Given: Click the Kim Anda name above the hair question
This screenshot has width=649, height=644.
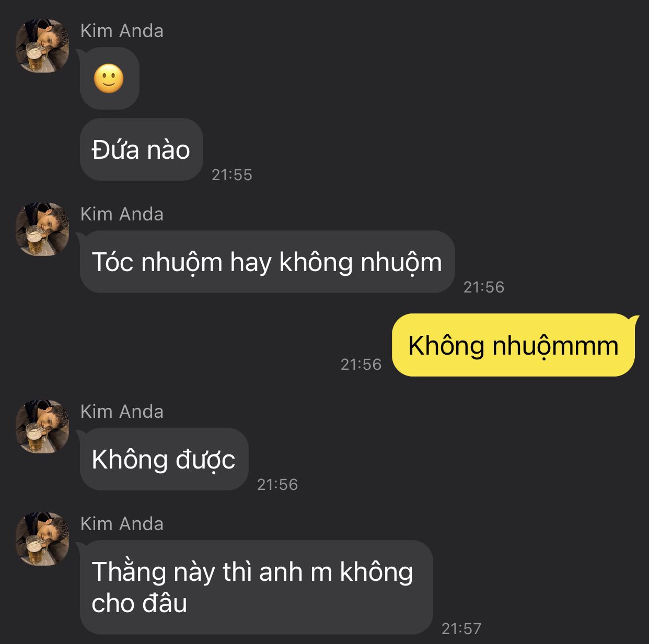Looking at the screenshot, I should (x=122, y=214).
